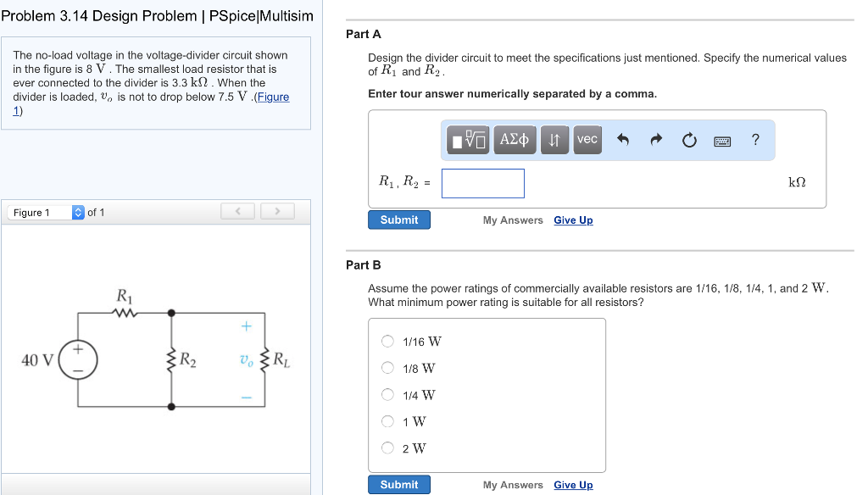
Task: Open the Figure 1 selector dropdown
Action: click(x=79, y=212)
